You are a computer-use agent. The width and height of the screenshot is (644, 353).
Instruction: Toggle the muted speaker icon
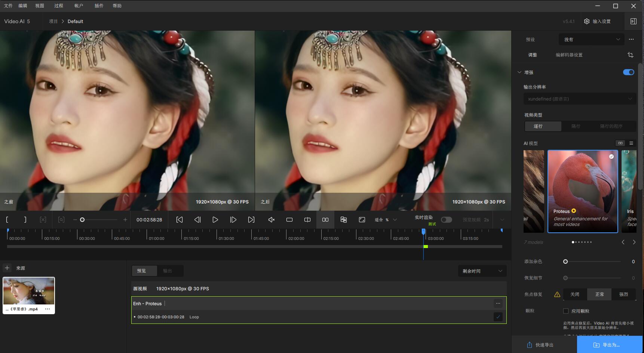(x=272, y=220)
